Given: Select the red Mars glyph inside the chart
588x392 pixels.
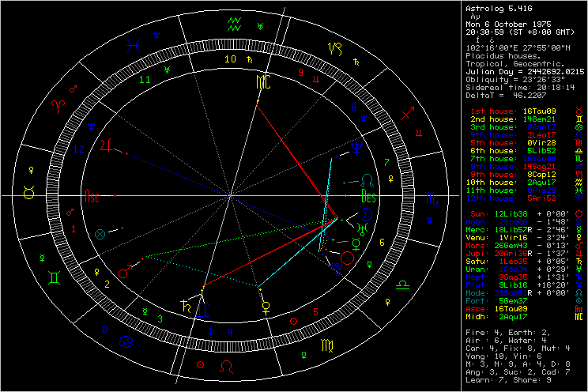Looking at the screenshot, I should [126, 272].
